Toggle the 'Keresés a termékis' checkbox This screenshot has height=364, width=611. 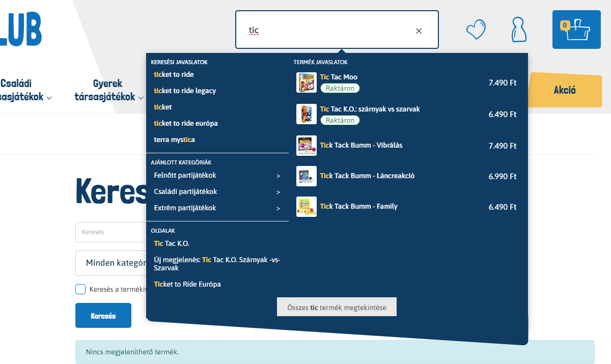[x=80, y=289]
